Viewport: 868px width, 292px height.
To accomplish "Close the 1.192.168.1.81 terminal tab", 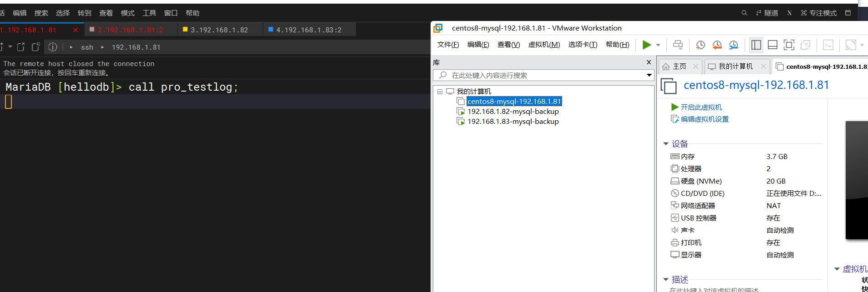I will tap(76, 30).
